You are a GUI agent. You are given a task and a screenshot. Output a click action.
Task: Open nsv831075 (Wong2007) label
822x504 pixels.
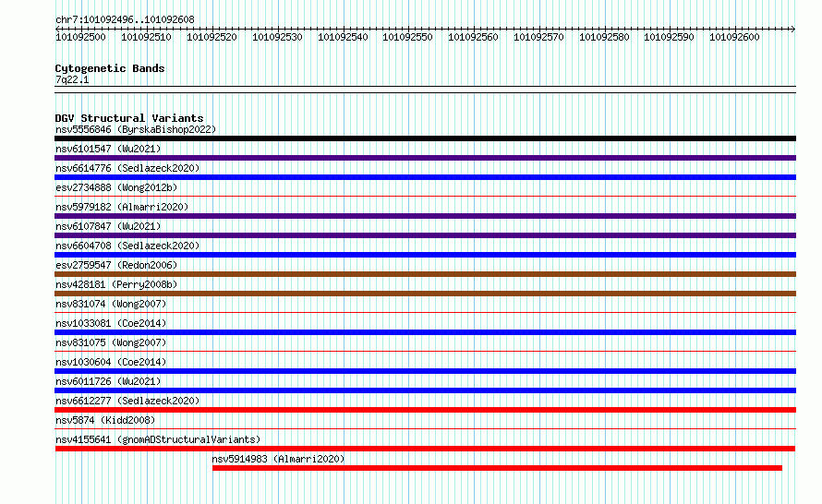coord(111,342)
